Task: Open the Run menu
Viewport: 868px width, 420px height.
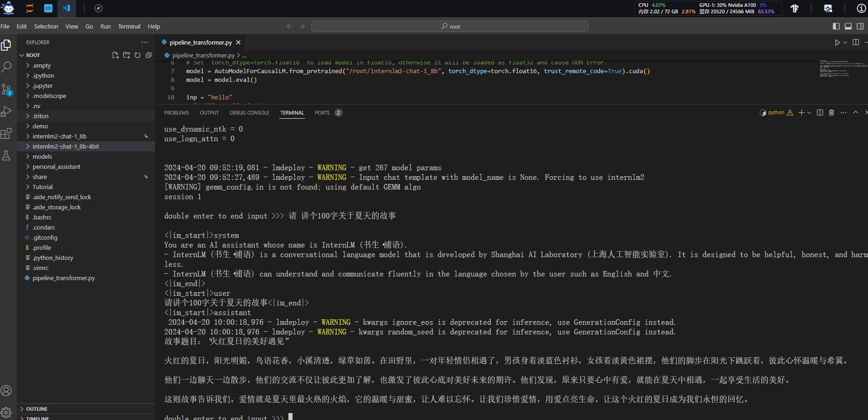Action: pyautogui.click(x=105, y=26)
